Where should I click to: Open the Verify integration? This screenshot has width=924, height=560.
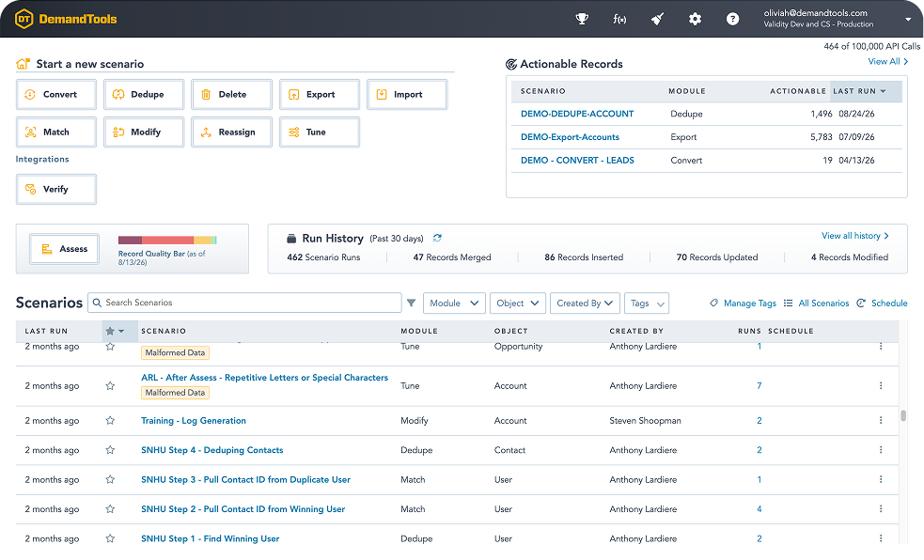56,189
